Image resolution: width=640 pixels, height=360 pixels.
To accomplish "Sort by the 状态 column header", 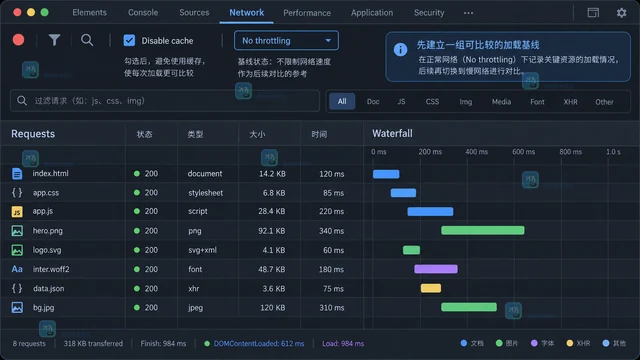I will pos(144,134).
